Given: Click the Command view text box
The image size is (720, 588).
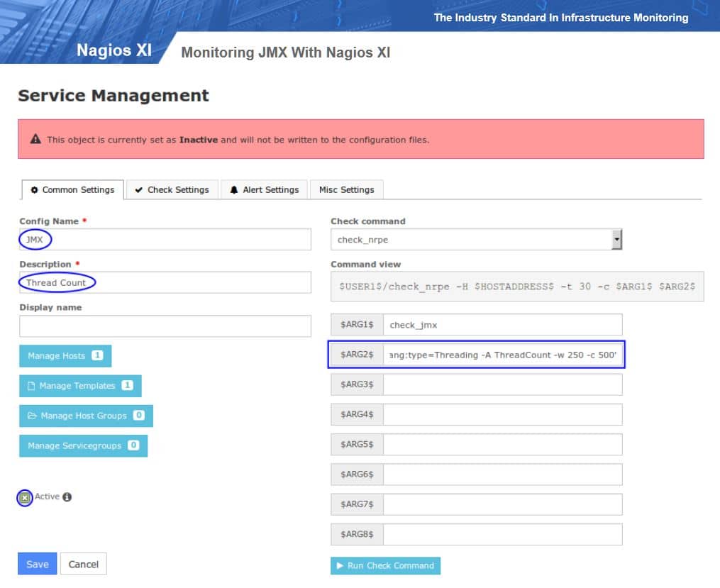Looking at the screenshot, I should coord(517,287).
